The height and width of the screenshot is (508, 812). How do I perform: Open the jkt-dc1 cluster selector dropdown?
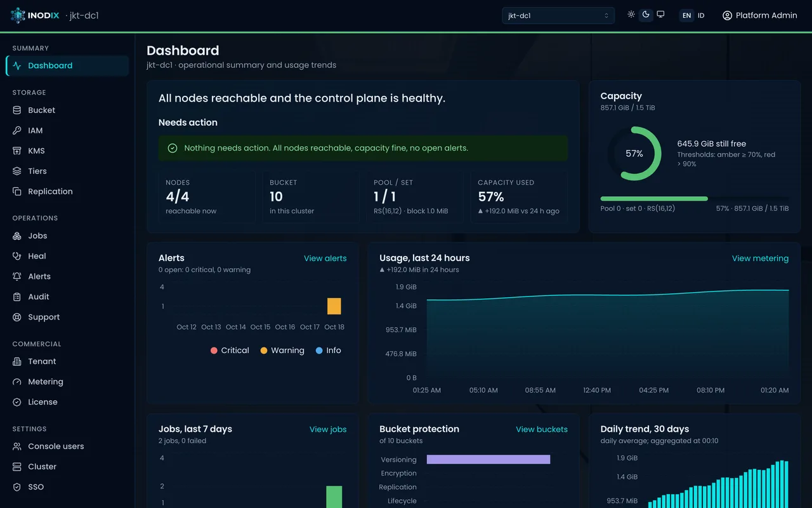coord(558,15)
